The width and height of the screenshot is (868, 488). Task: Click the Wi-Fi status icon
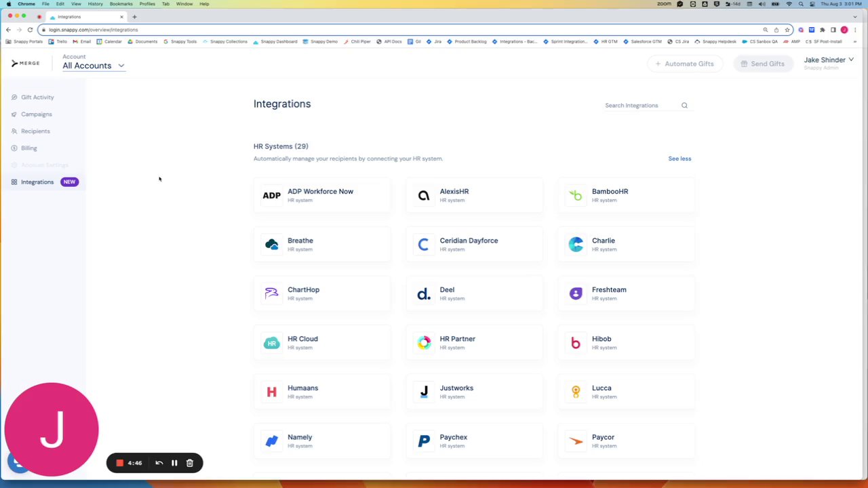789,4
